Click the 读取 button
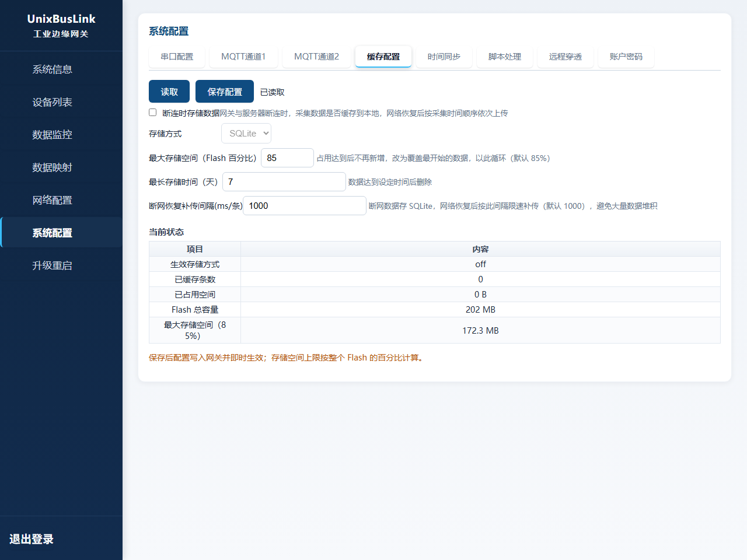This screenshot has height=560, width=747. tap(169, 92)
